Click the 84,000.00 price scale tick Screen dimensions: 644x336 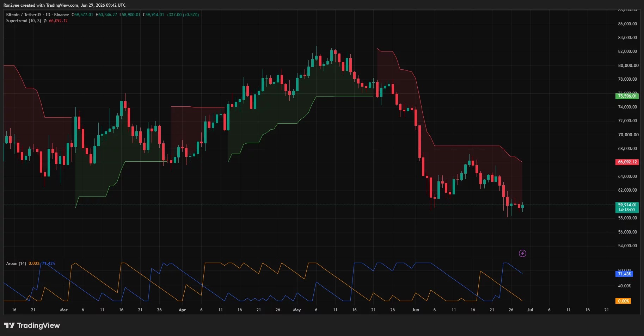[627, 38]
